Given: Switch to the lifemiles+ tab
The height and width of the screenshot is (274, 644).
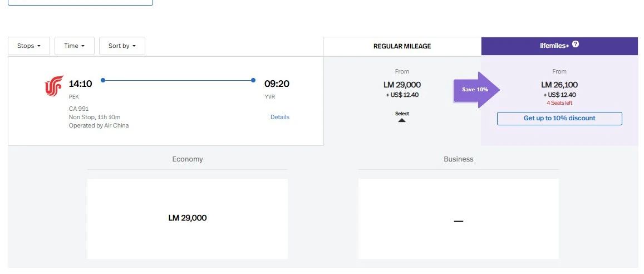Looking at the screenshot, I should point(559,46).
